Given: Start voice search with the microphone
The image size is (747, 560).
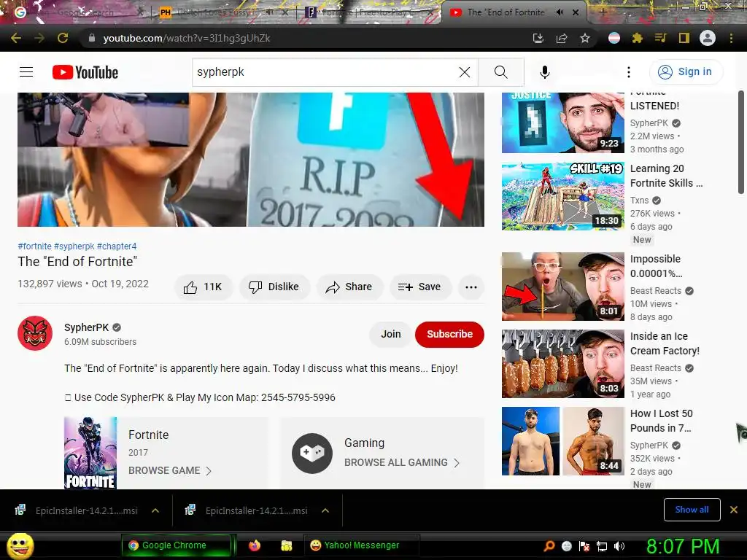Looking at the screenshot, I should [x=544, y=72].
